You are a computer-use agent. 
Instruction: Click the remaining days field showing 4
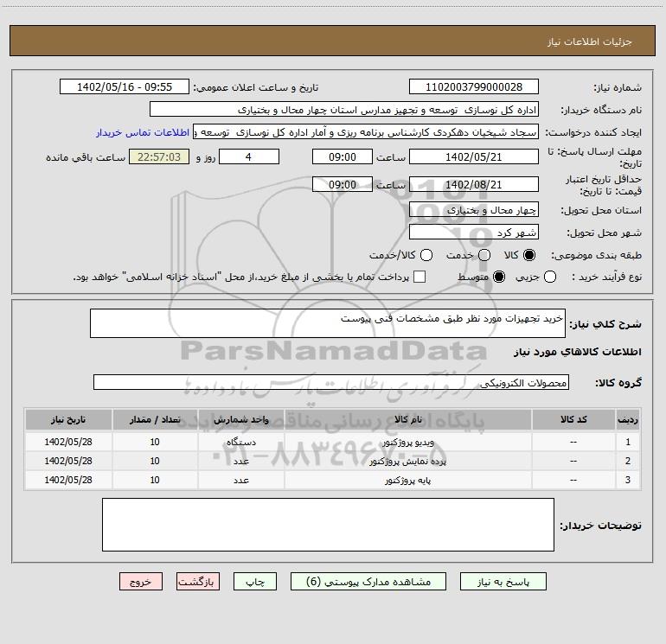(249, 157)
